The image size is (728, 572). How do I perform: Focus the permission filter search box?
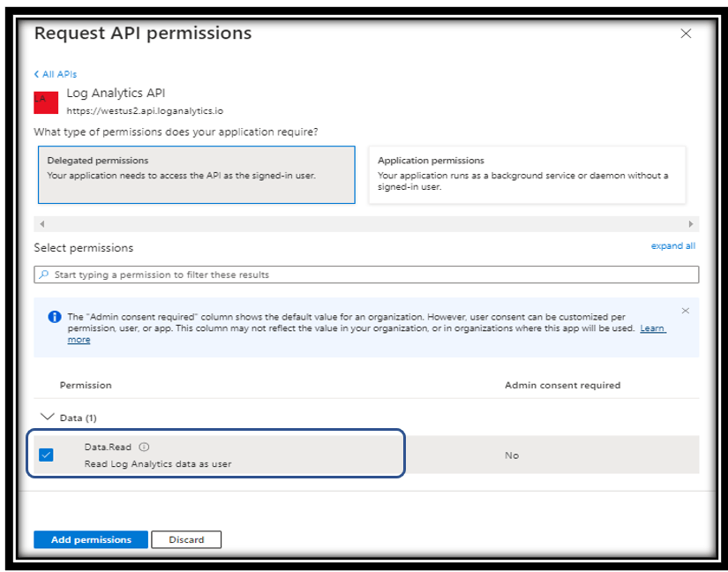(x=366, y=275)
